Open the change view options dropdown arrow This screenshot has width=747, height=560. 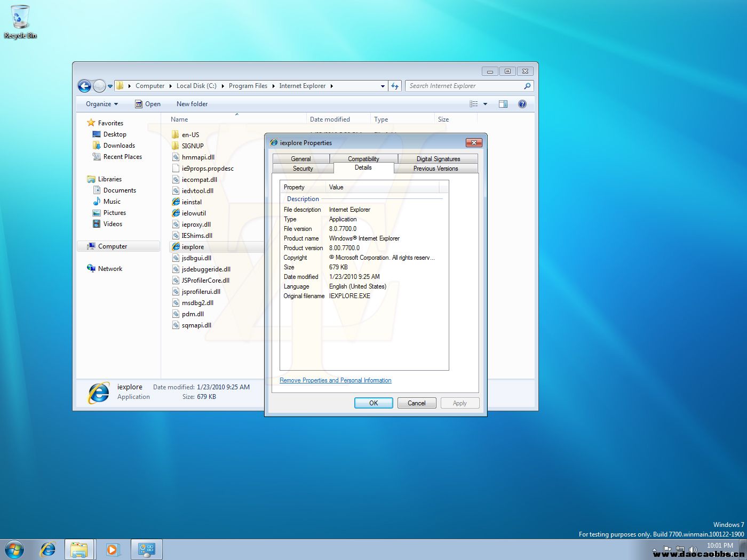(485, 104)
